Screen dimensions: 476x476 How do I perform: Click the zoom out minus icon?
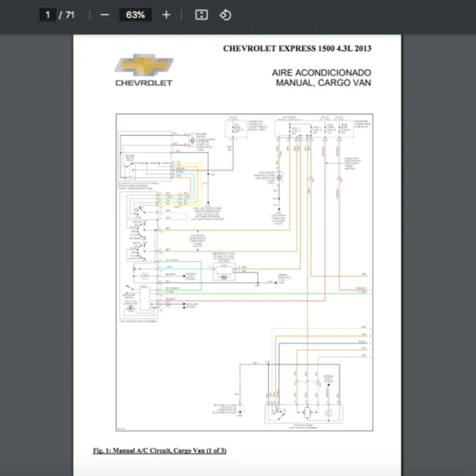pyautogui.click(x=105, y=15)
